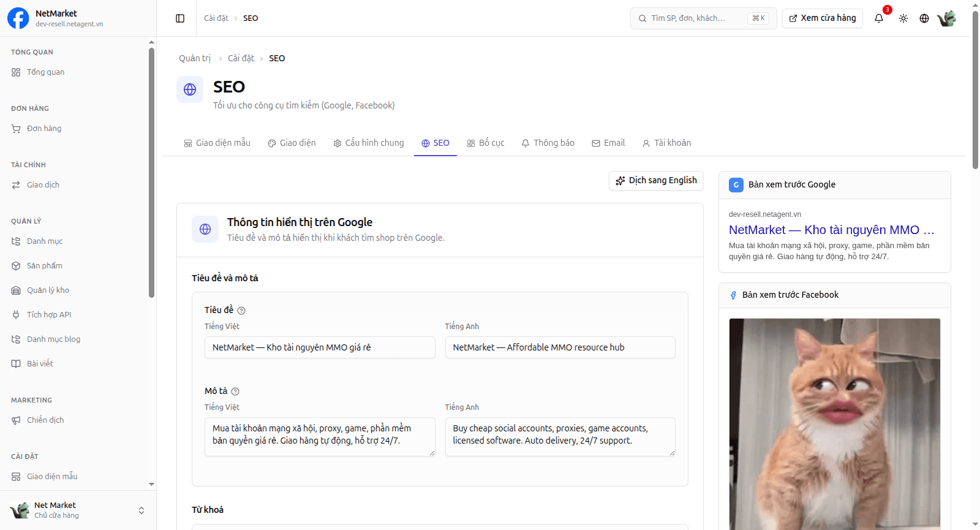Click the NetMarket logo in the sidebar
This screenshot has width=980, height=530.
[18, 18]
